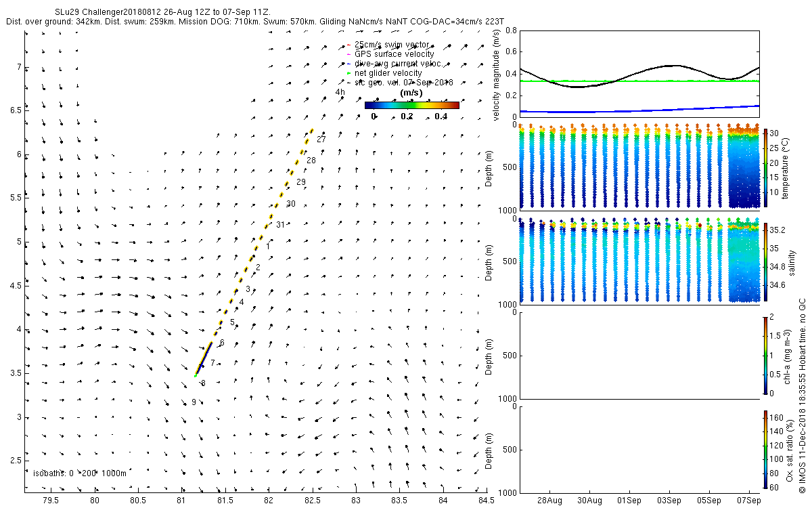Click the day 27 track label
The width and height of the screenshot is (812, 508).
[x=321, y=139]
